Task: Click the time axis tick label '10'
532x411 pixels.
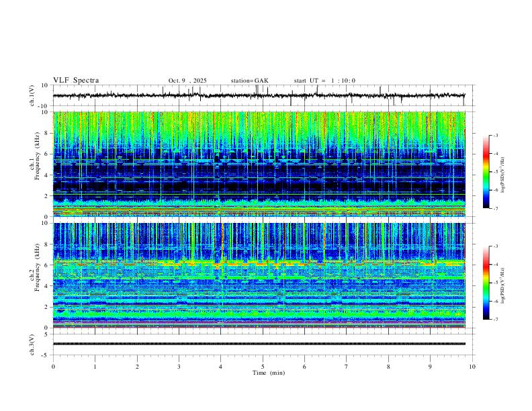Action: click(472, 367)
